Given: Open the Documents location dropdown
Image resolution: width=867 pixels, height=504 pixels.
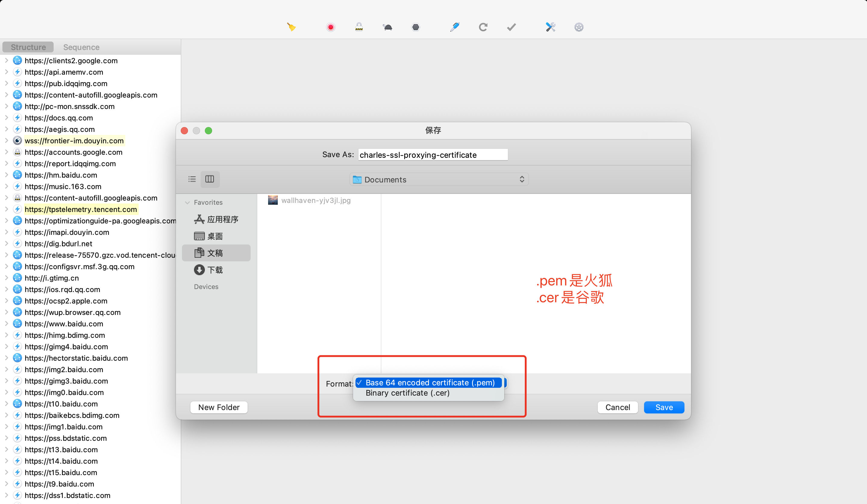Looking at the screenshot, I should [x=439, y=179].
